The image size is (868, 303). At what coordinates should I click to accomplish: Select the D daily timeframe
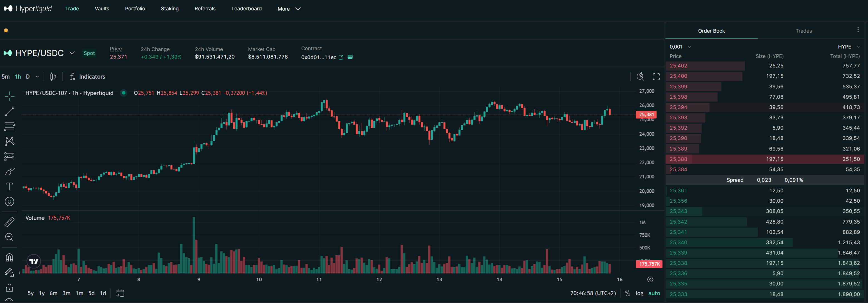(28, 77)
